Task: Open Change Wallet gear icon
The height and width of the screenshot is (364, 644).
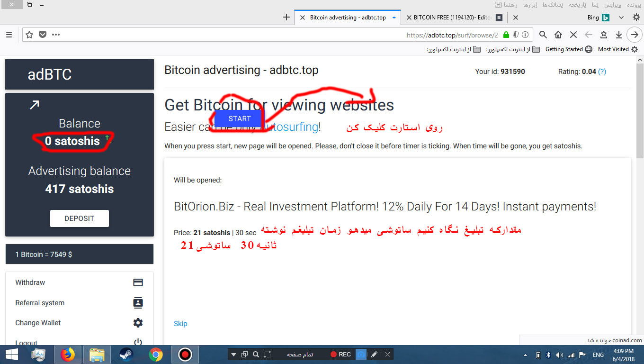Action: [x=138, y=323]
